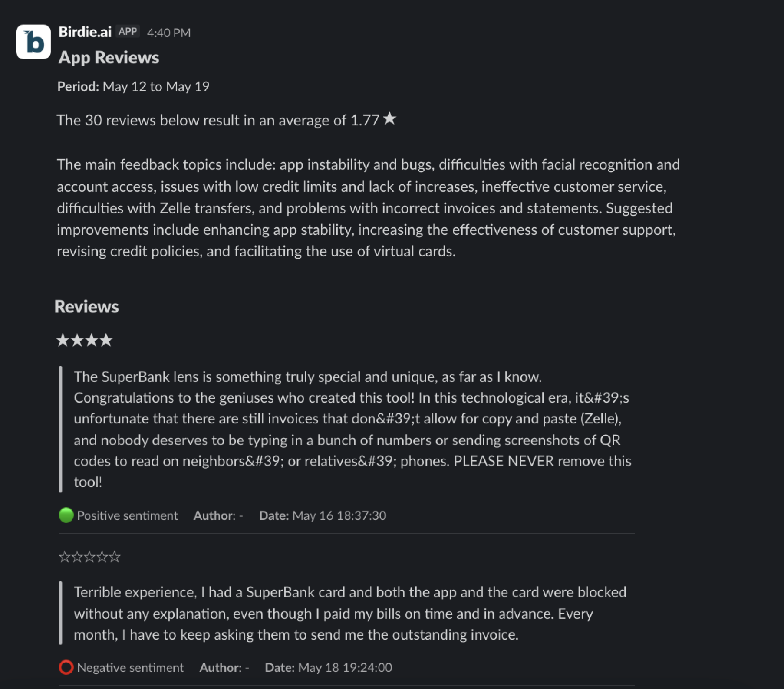Click the Period May 12 to May 19 line
The image size is (784, 689).
pyautogui.click(x=133, y=87)
